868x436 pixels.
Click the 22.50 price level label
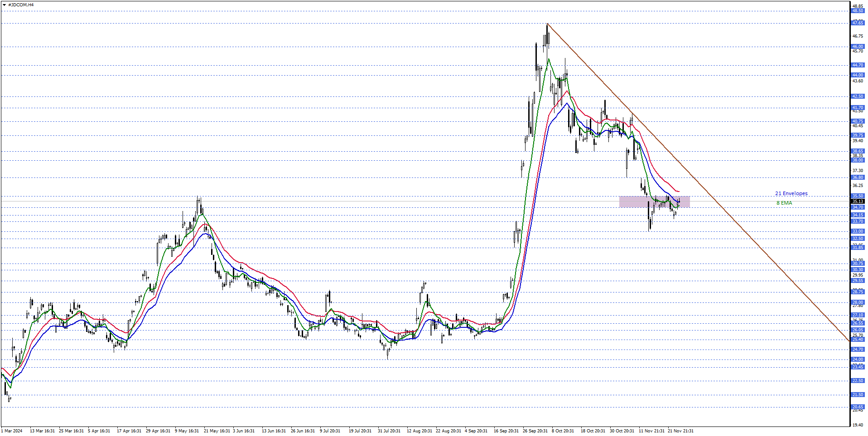(858, 381)
